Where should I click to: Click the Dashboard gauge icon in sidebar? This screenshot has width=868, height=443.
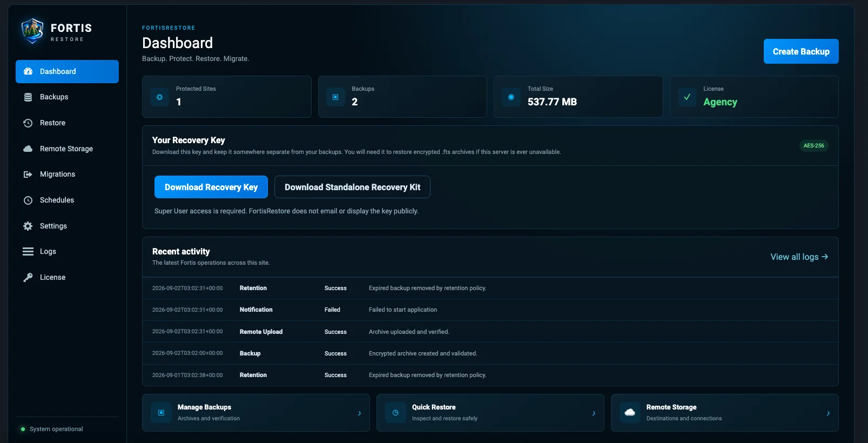click(28, 71)
